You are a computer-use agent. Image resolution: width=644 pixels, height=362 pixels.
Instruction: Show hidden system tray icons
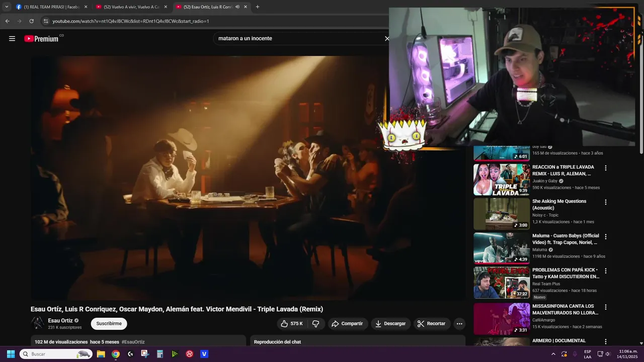(553, 354)
